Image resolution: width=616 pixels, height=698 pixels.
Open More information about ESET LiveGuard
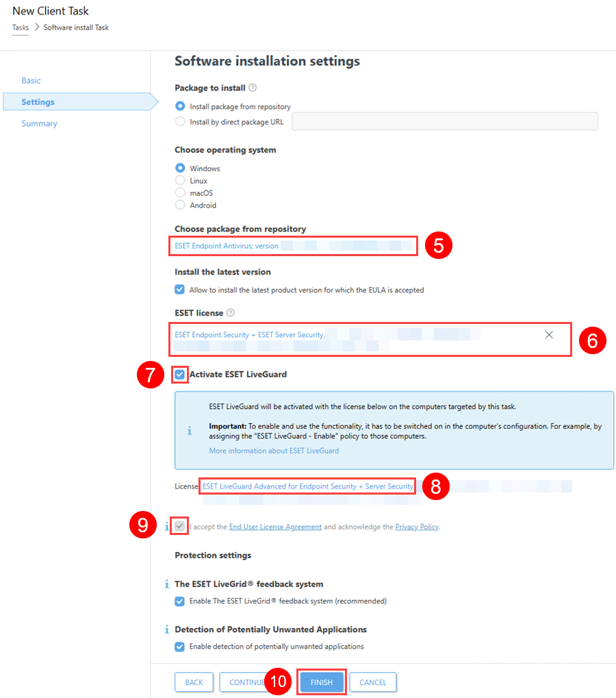(274, 451)
